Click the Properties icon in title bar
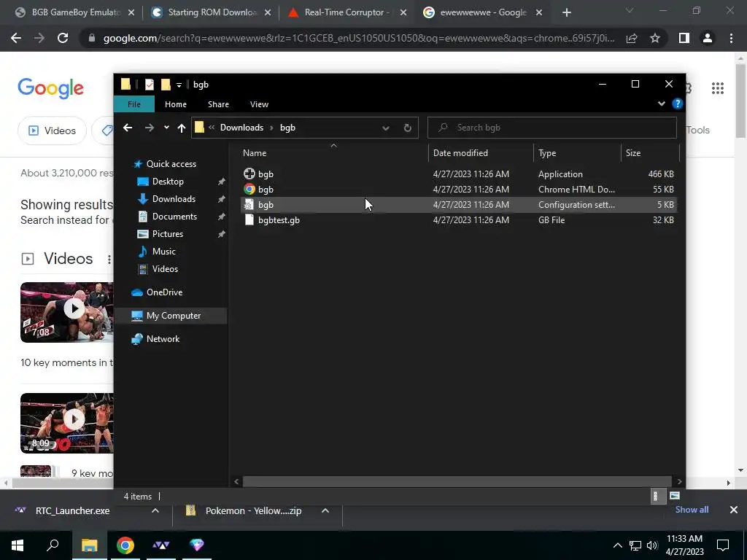 pos(149,85)
